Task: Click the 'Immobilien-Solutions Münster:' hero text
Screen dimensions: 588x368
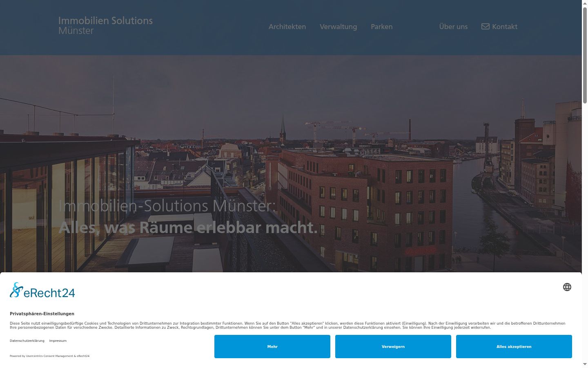Action: click(167, 206)
